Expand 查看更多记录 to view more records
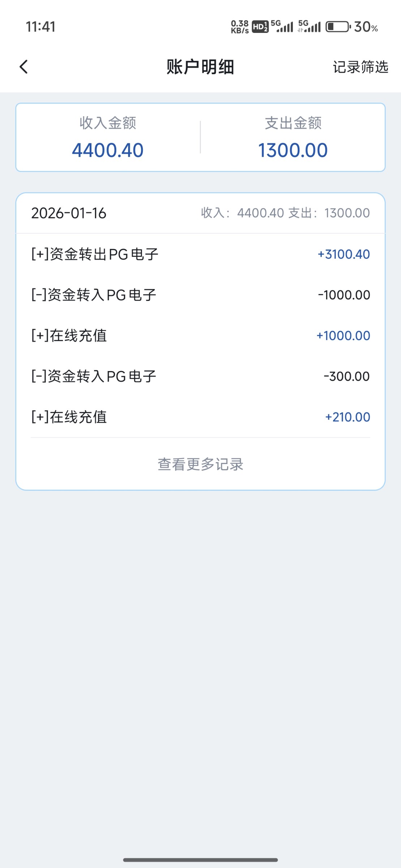 pos(200,464)
